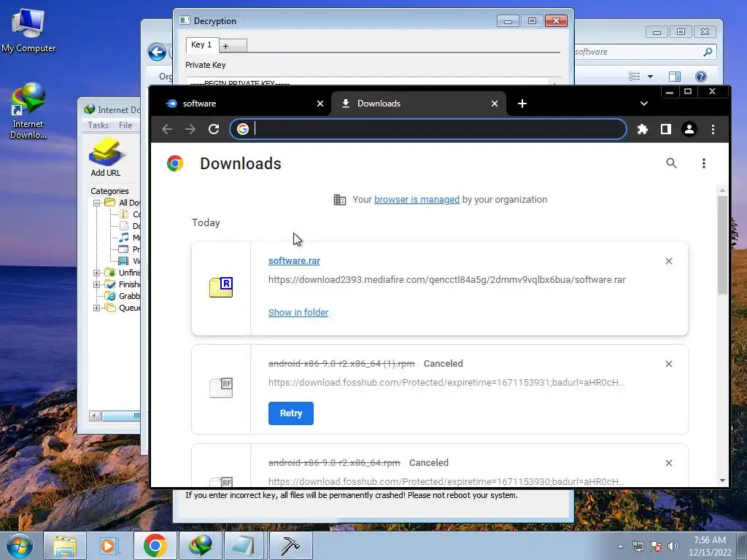Open Windows Start menu
The width and height of the screenshot is (747, 560).
pyautogui.click(x=20, y=545)
